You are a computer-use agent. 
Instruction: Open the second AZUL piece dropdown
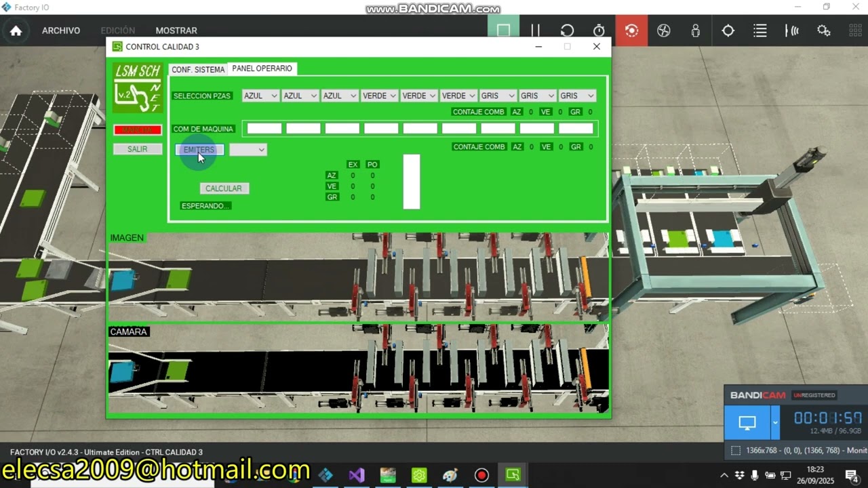(300, 96)
